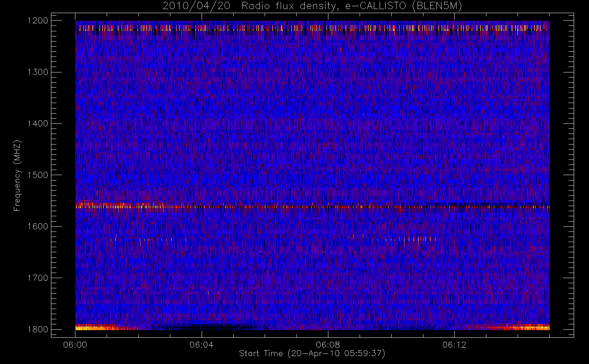
Task: Click the 1200 frequency tick label
Action: click(38, 21)
